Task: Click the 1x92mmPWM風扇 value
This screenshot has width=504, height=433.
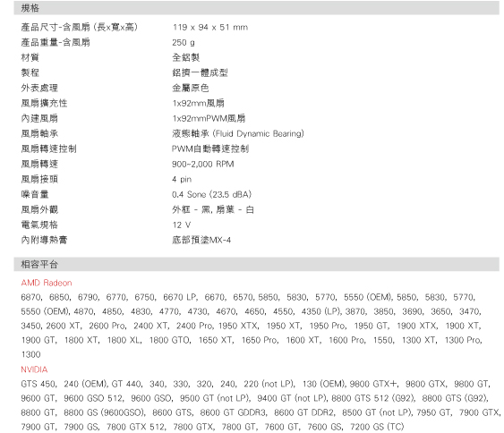Action: point(209,118)
